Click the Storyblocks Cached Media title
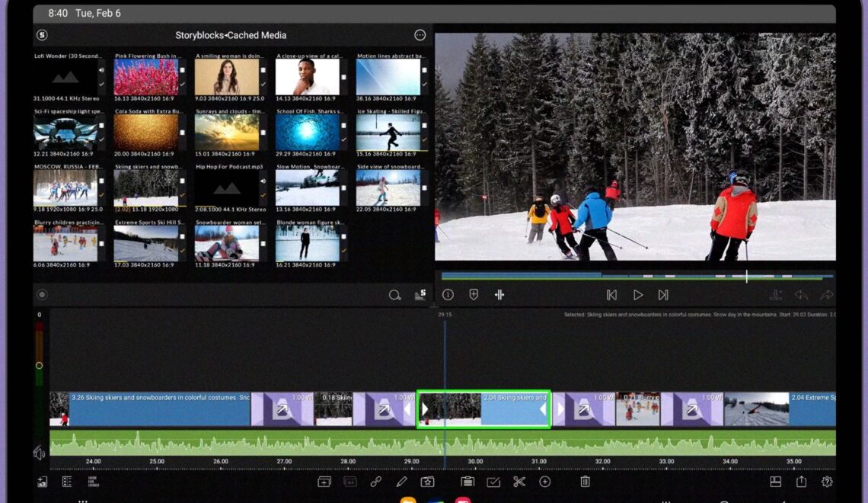Image resolution: width=868 pixels, height=503 pixels. [231, 35]
